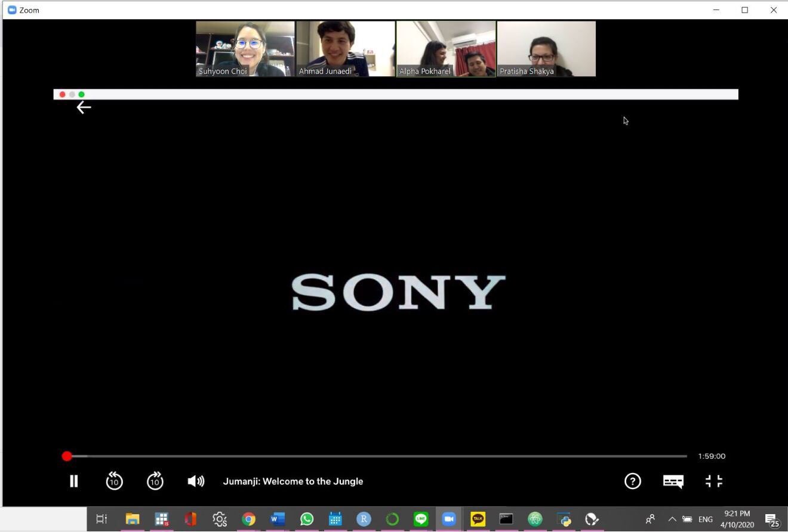Open subtitles and audio options

673,481
